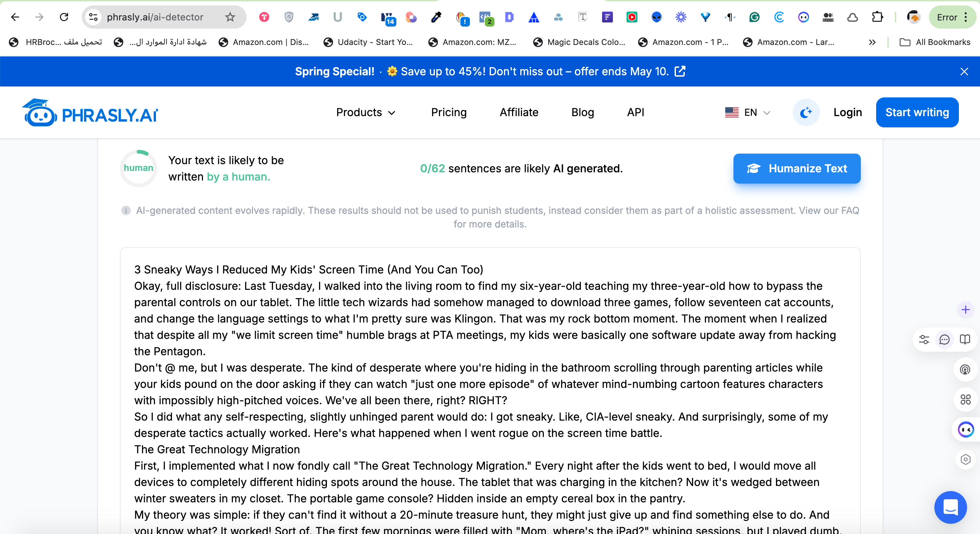Open the Amazon.com: MZ... bookmark
The width and height of the screenshot is (980, 534).
click(472, 42)
